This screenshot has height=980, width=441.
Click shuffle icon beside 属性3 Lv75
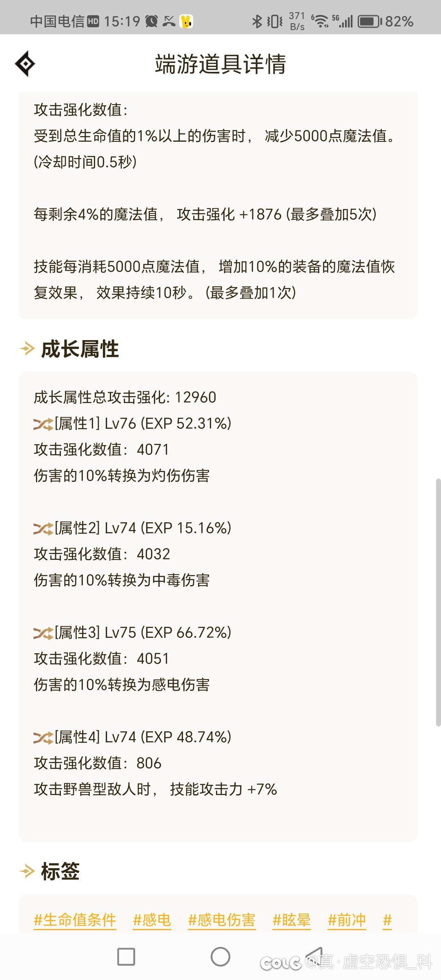point(43,633)
